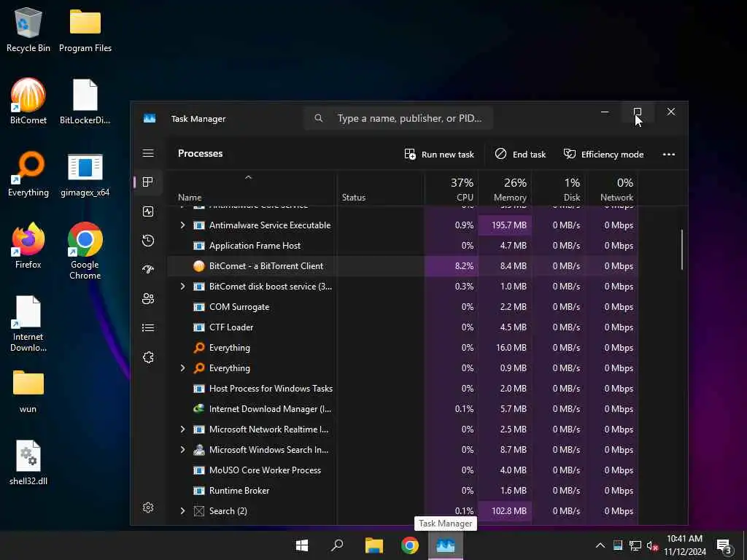Expand Microsoft Windows Search Indexer process
The image size is (747, 560).
182,449
